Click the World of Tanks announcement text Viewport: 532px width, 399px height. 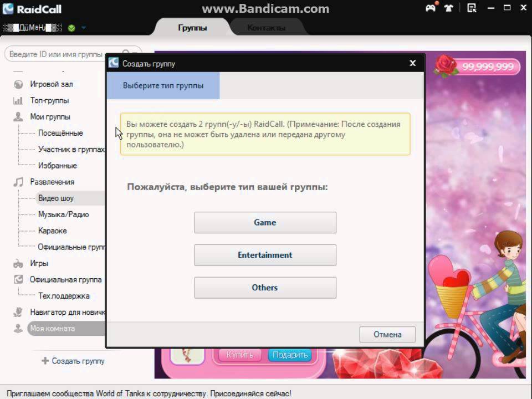coord(149,393)
